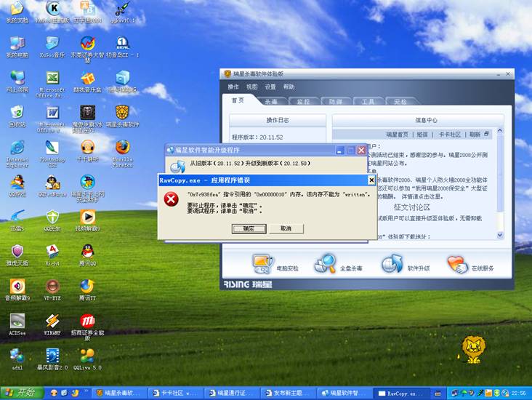Select the WINAMP desktop icon

pos(52,324)
